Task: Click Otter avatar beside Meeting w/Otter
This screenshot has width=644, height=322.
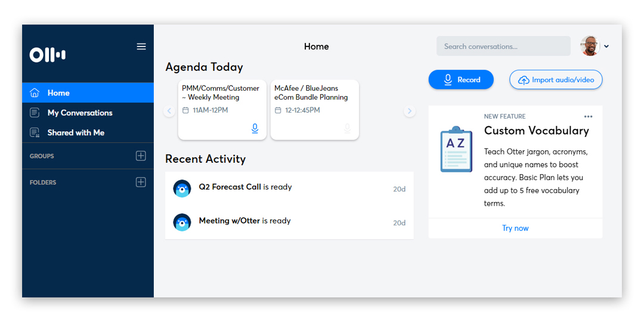Action: click(182, 222)
